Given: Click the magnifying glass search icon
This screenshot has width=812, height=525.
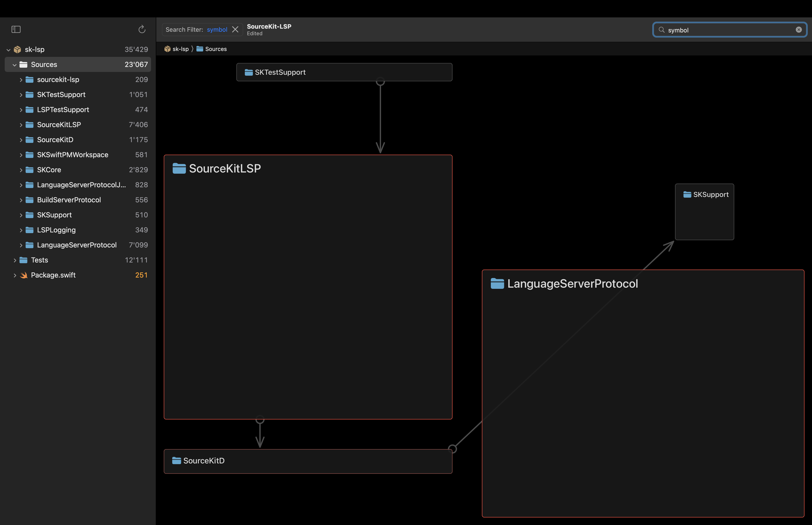Looking at the screenshot, I should (661, 30).
